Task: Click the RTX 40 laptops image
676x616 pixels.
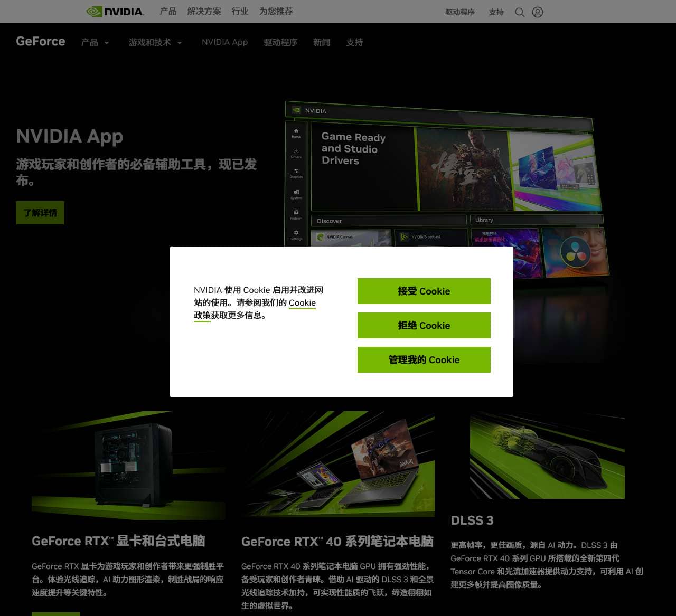Action: [338, 464]
